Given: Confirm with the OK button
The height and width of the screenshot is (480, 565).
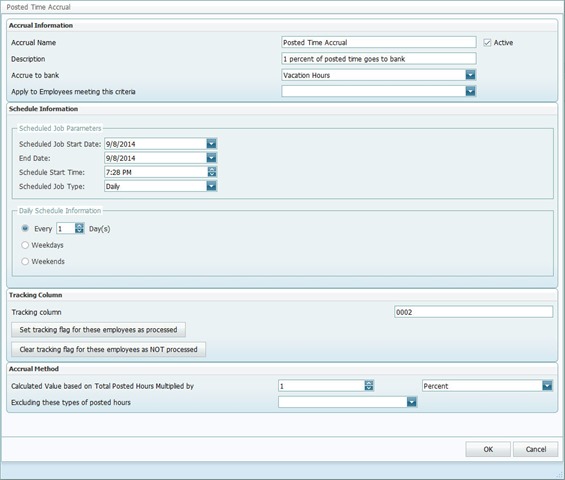Looking at the screenshot, I should point(488,449).
